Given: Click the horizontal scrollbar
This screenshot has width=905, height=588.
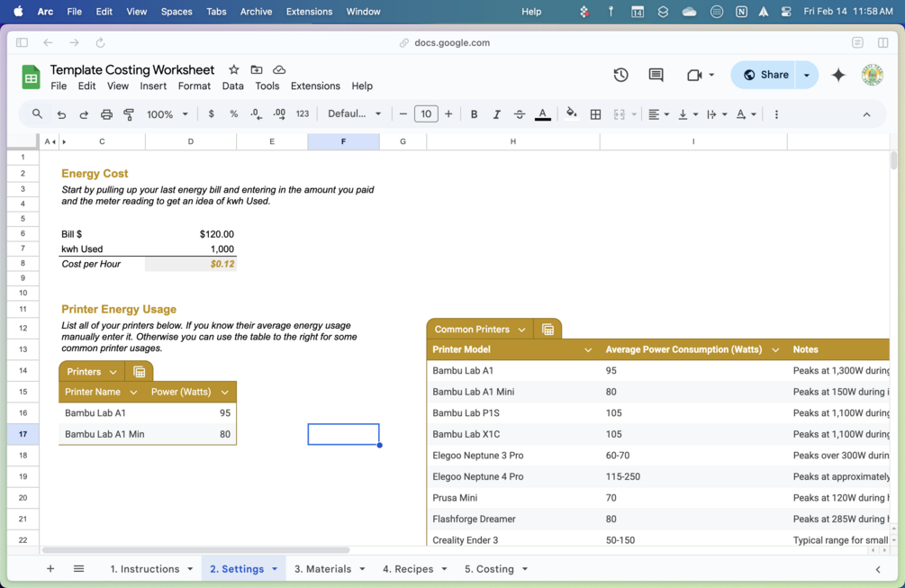Looking at the screenshot, I should coord(195,550).
